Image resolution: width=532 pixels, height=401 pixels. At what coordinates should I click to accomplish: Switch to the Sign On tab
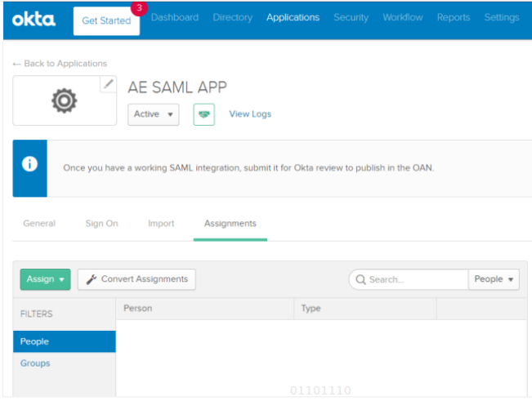click(102, 224)
